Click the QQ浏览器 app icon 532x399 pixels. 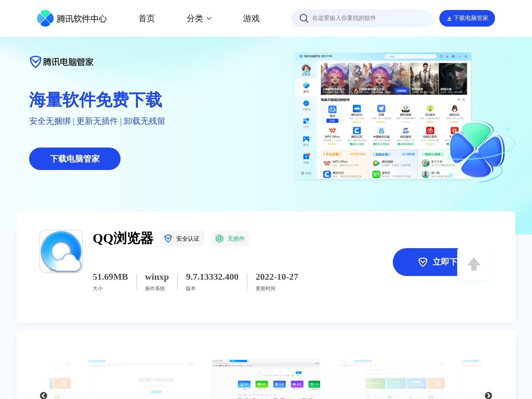61,251
